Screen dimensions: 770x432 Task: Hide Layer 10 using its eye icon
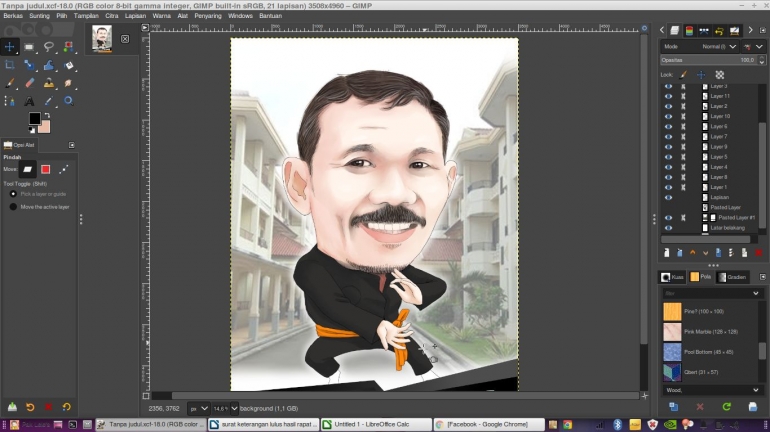coord(668,116)
